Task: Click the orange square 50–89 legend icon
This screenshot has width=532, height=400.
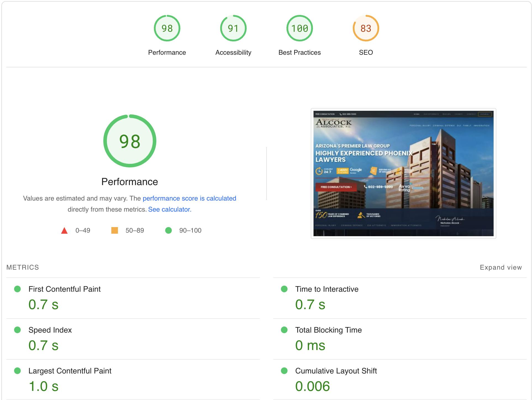Action: [x=114, y=230]
